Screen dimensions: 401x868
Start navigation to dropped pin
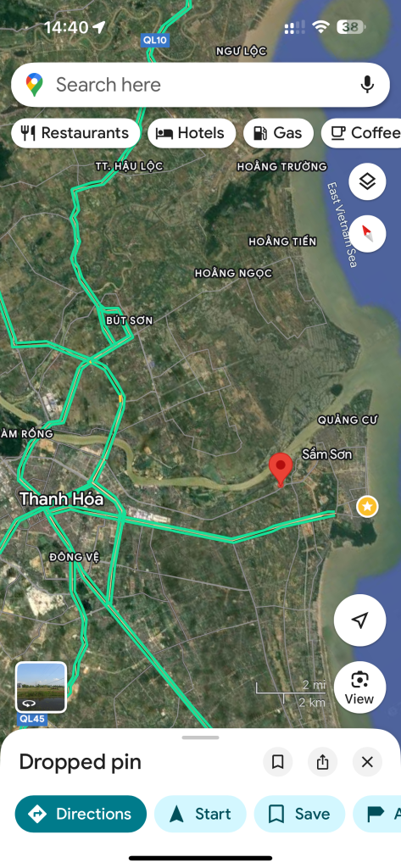pos(200,814)
